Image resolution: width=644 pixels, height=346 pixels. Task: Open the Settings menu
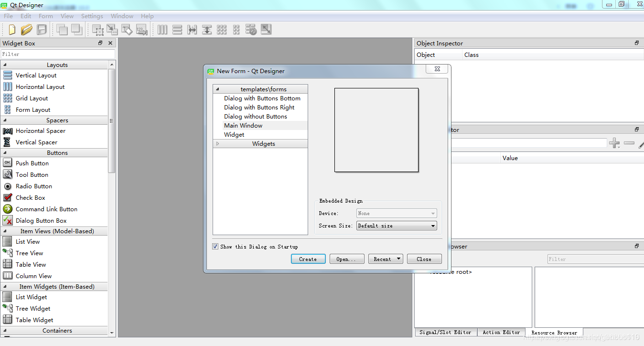point(92,16)
